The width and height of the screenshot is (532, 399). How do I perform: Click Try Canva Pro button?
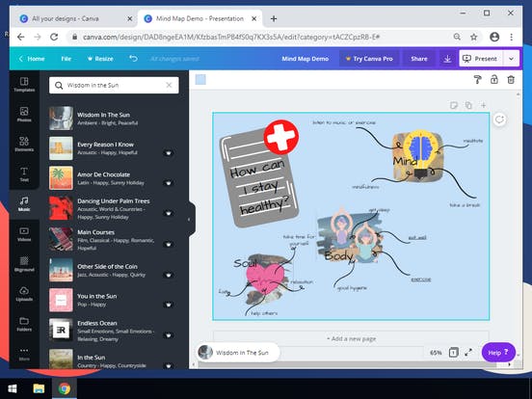tap(369, 59)
